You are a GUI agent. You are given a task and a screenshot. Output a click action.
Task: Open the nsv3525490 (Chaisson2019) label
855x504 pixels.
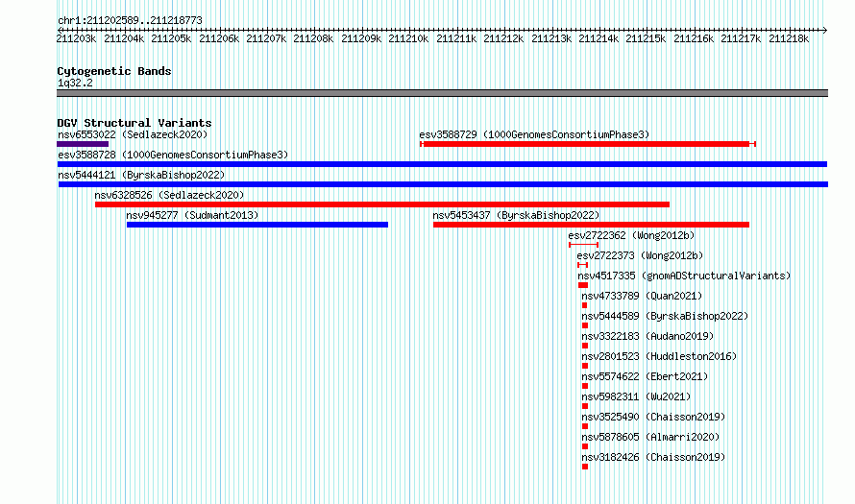pos(653,417)
